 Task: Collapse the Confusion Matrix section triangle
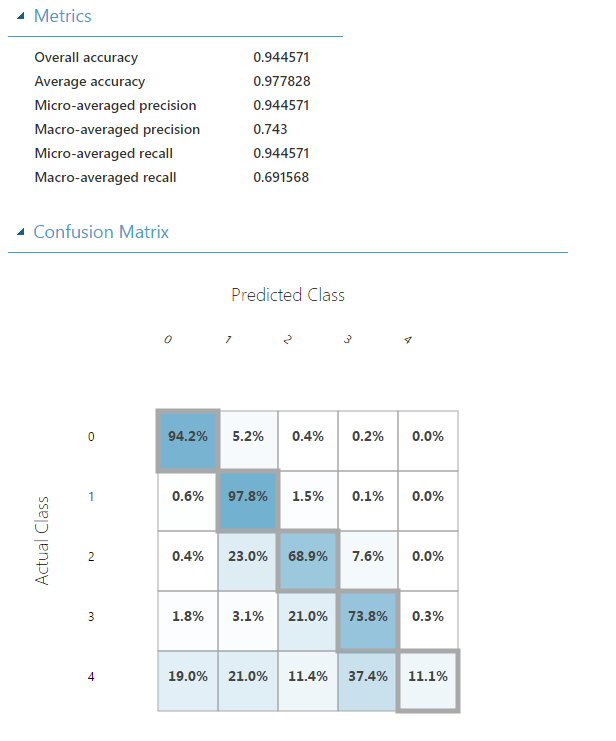pyautogui.click(x=21, y=232)
